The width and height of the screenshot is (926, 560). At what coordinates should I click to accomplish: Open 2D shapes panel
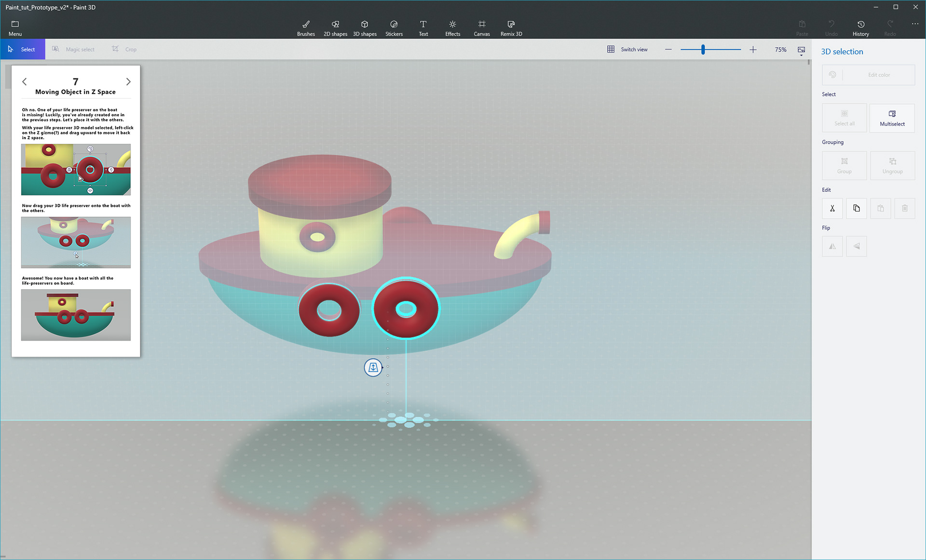335,28
